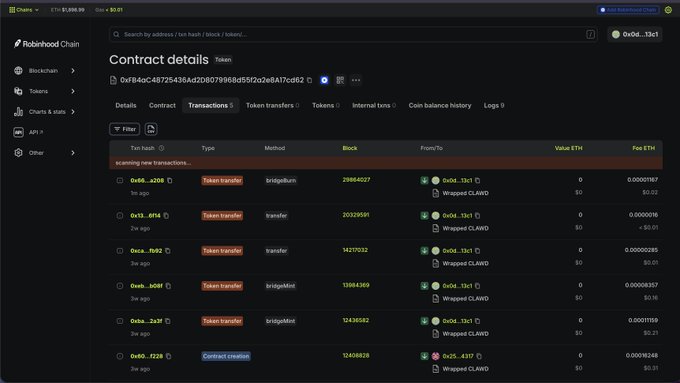Open transaction 0x13...6f14

pyautogui.click(x=145, y=216)
